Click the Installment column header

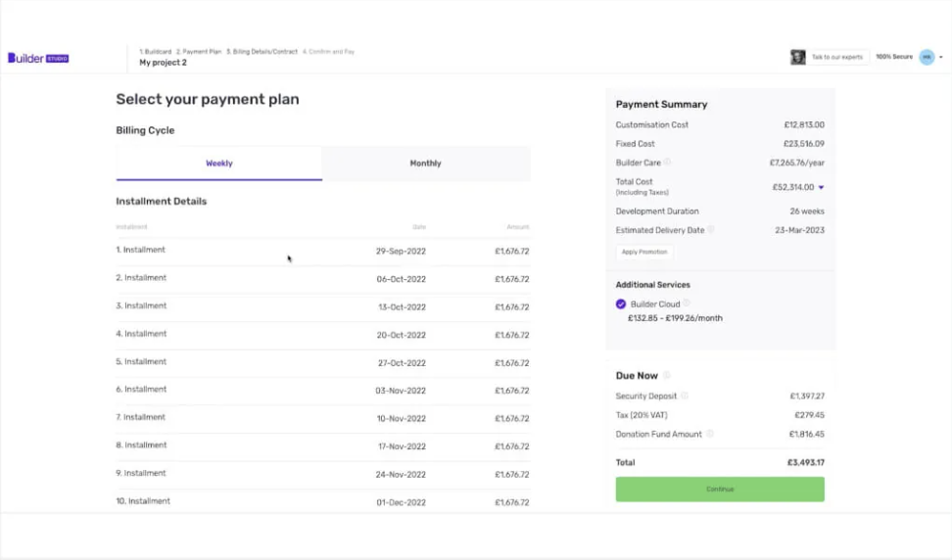click(x=131, y=227)
